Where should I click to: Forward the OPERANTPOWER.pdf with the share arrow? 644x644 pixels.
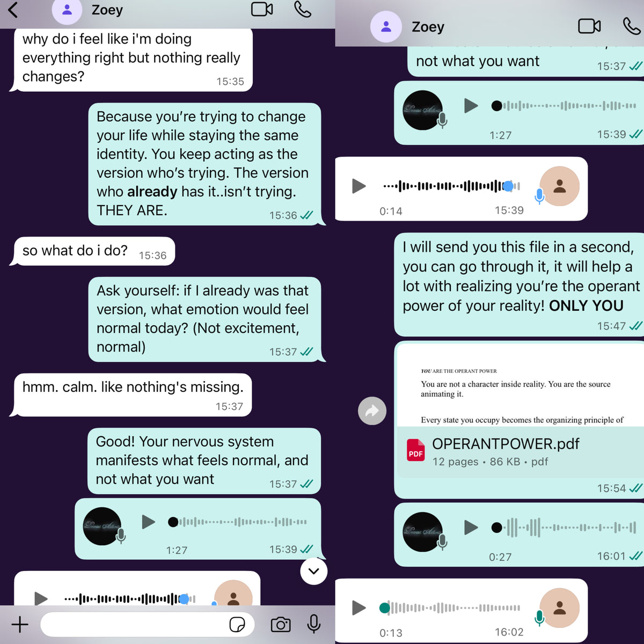click(372, 411)
